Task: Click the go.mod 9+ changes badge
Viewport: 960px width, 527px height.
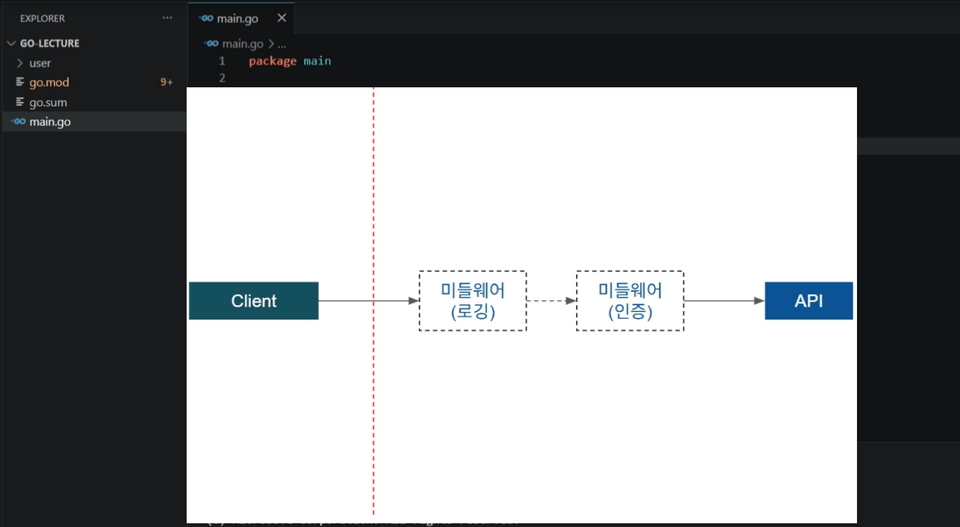Action: (x=167, y=82)
